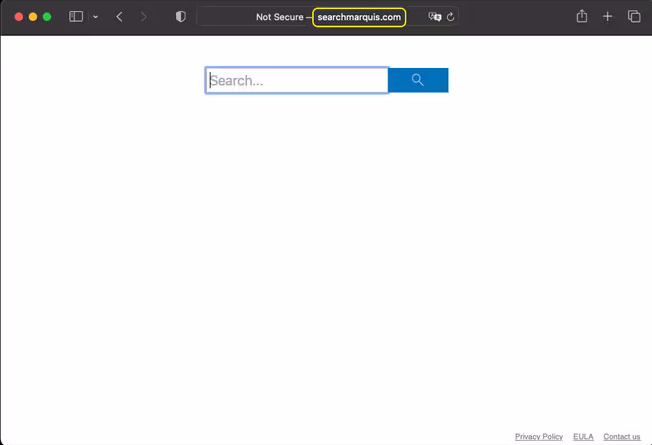Image resolution: width=652 pixels, height=445 pixels.
Task: Show the tab overview icon
Action: [x=634, y=17]
